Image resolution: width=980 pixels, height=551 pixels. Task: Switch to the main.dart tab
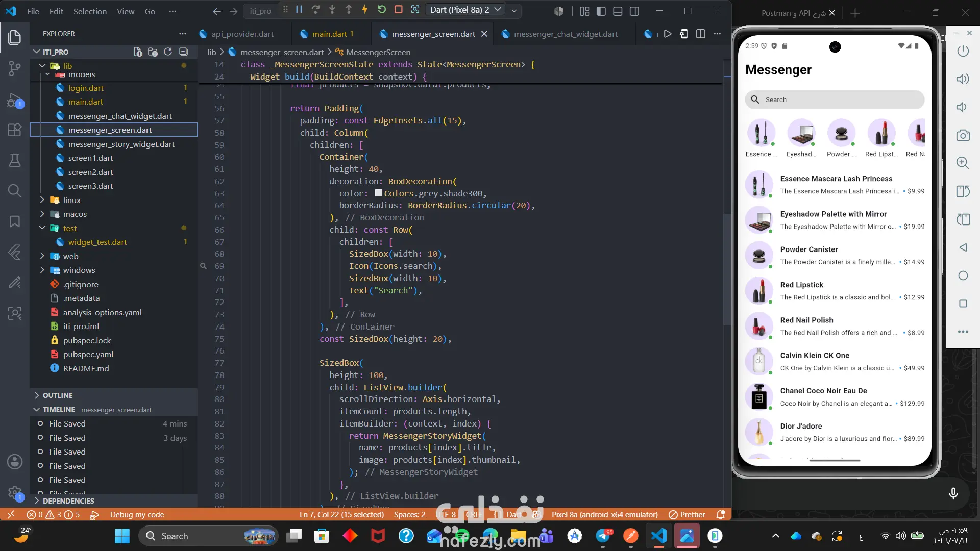pos(332,34)
